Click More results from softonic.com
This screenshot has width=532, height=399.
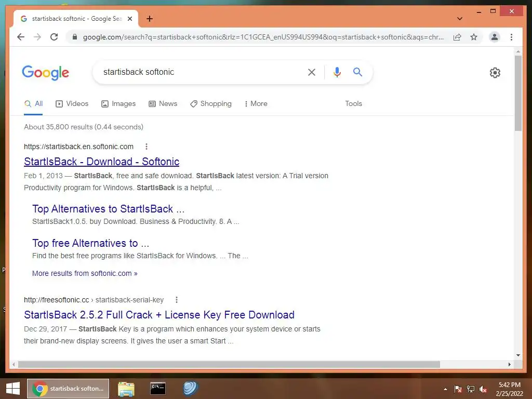(x=85, y=273)
